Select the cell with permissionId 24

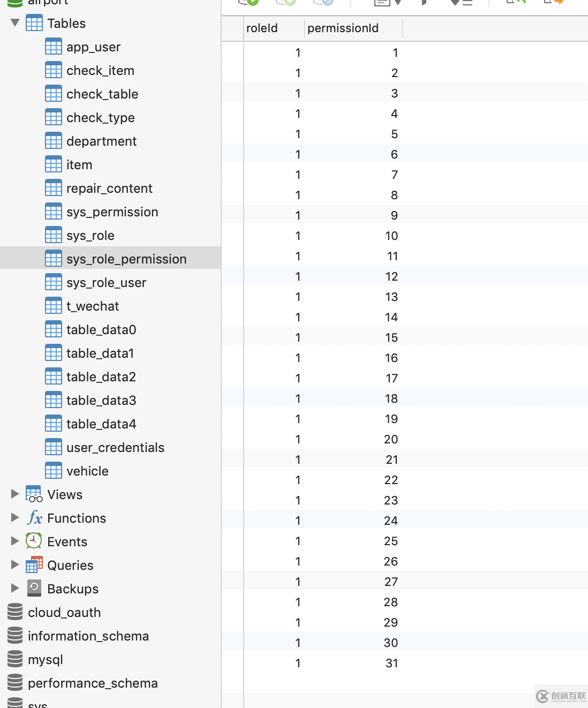(353, 521)
